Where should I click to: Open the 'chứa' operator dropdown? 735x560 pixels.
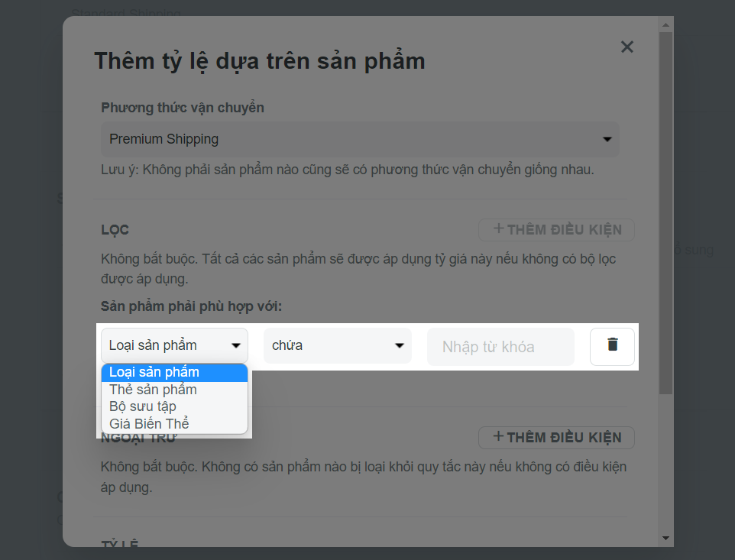(338, 346)
